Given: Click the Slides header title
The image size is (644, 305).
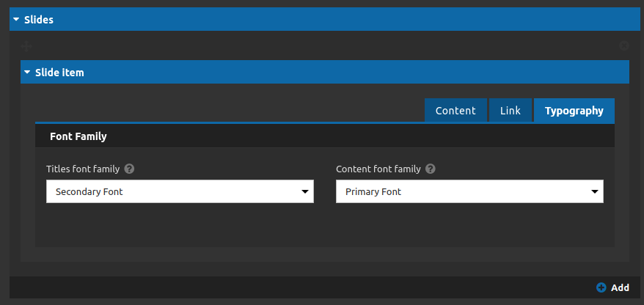Looking at the screenshot, I should click(x=39, y=19).
